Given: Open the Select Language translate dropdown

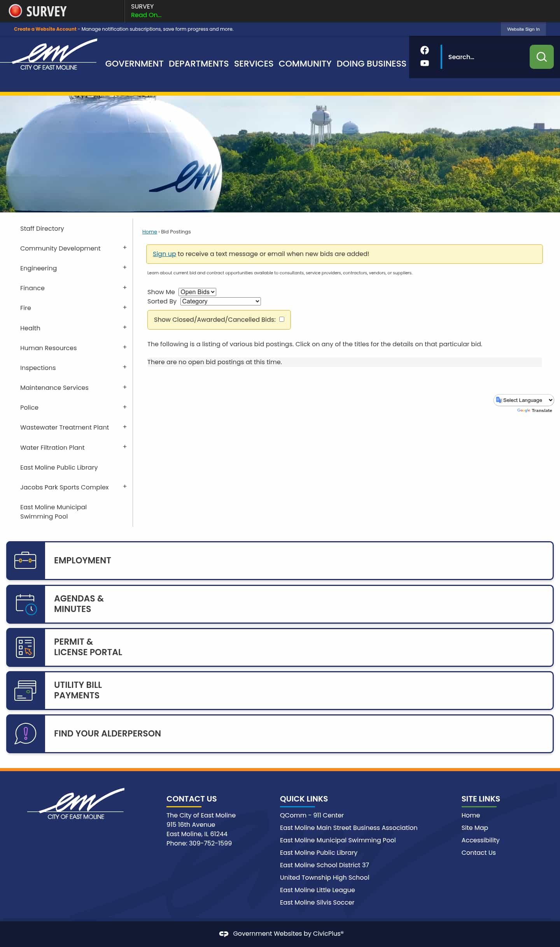Looking at the screenshot, I should 523,400.
